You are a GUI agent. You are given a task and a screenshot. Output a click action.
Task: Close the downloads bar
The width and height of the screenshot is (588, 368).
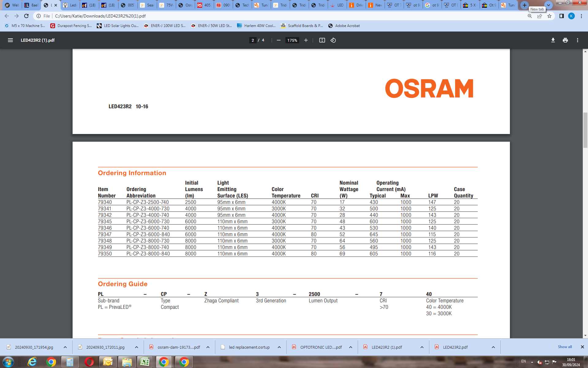tap(582, 347)
